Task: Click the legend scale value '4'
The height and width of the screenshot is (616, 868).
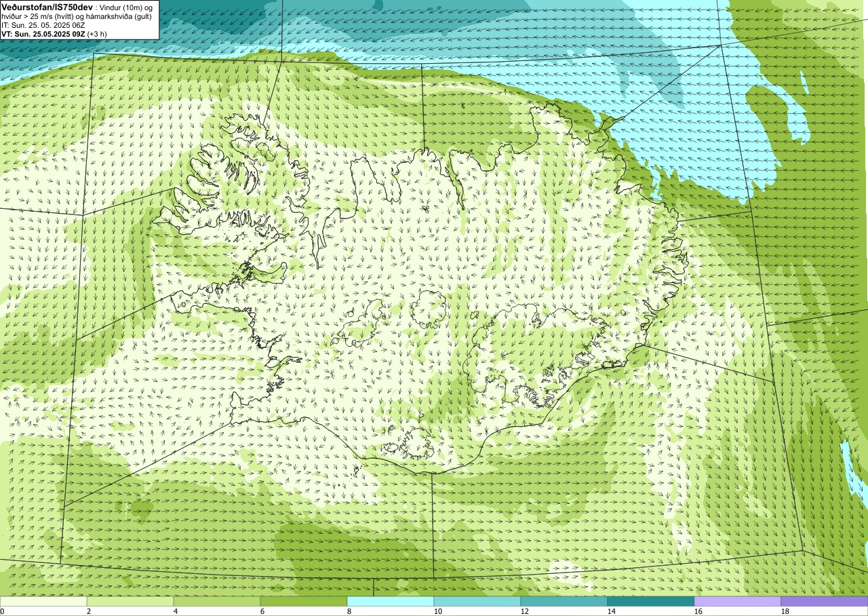Action: point(176,611)
